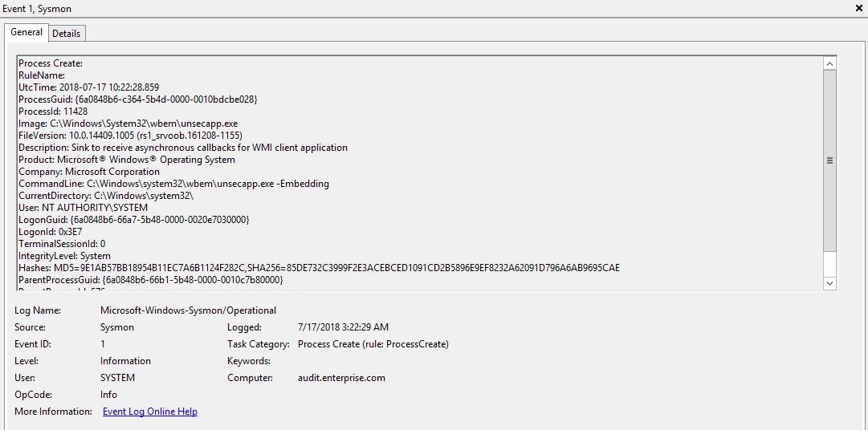Image resolution: width=868 pixels, height=430 pixels.
Task: Click the Image path unsecapp.exe line
Action: coord(128,124)
